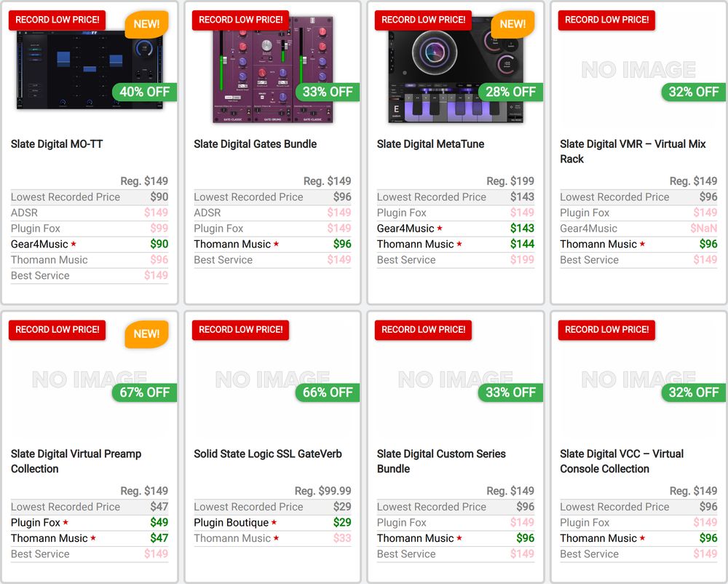Select Best Service $149 row under MO-TT
Viewport: 728px width, 584px height.
pyautogui.click(x=90, y=276)
